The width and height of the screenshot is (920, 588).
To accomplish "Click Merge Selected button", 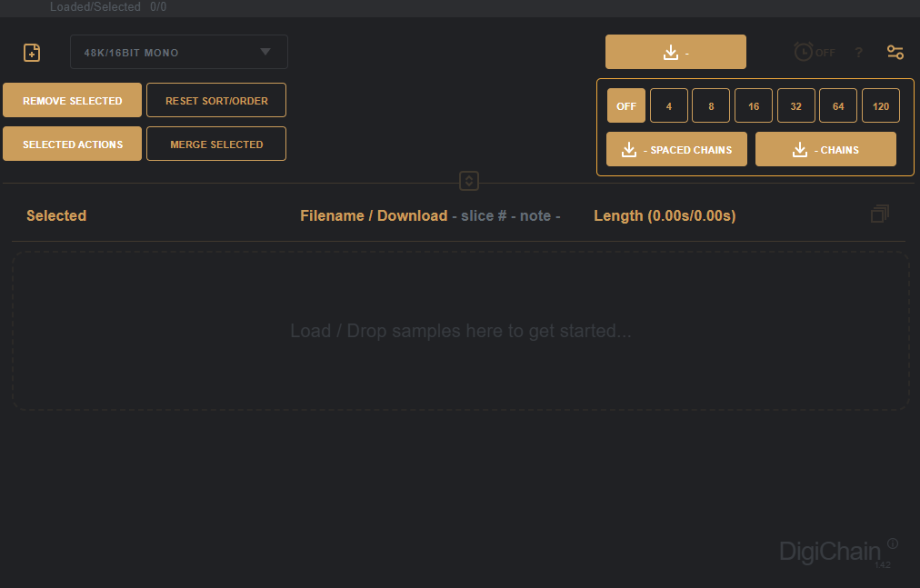I will click(x=216, y=145).
